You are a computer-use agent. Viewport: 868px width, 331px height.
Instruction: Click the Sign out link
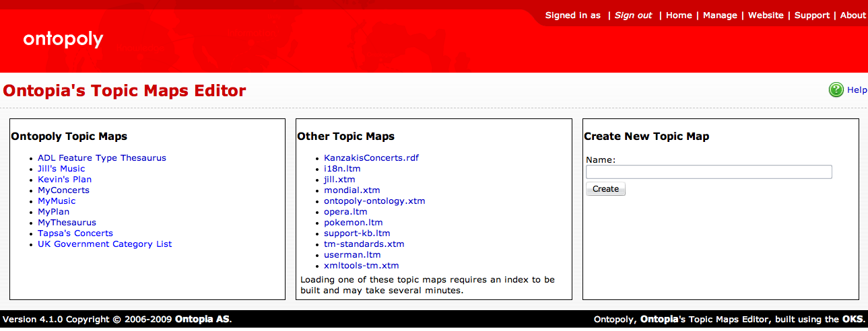[633, 15]
